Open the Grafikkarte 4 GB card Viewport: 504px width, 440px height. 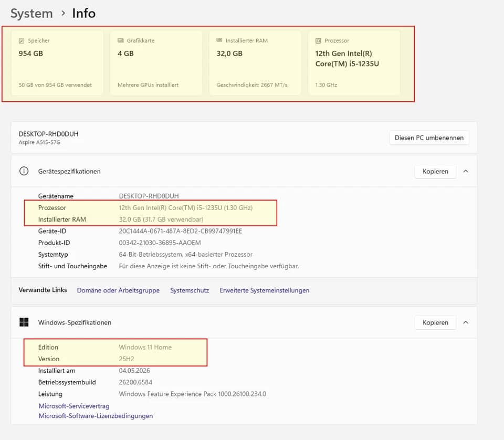pyautogui.click(x=156, y=62)
